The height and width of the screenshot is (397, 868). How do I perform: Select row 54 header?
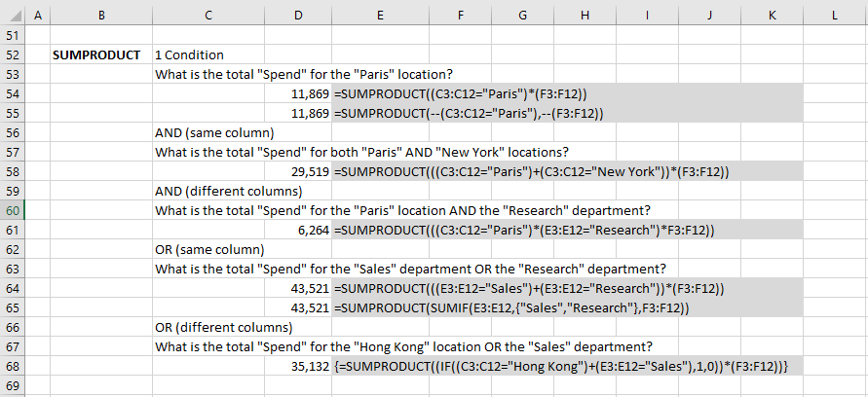tap(13, 94)
